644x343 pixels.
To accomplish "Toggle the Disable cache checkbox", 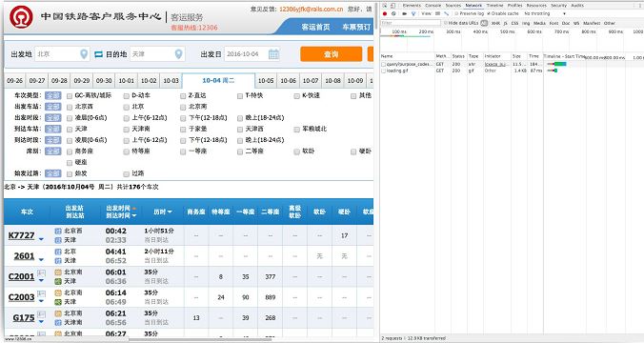I will tap(489, 13).
